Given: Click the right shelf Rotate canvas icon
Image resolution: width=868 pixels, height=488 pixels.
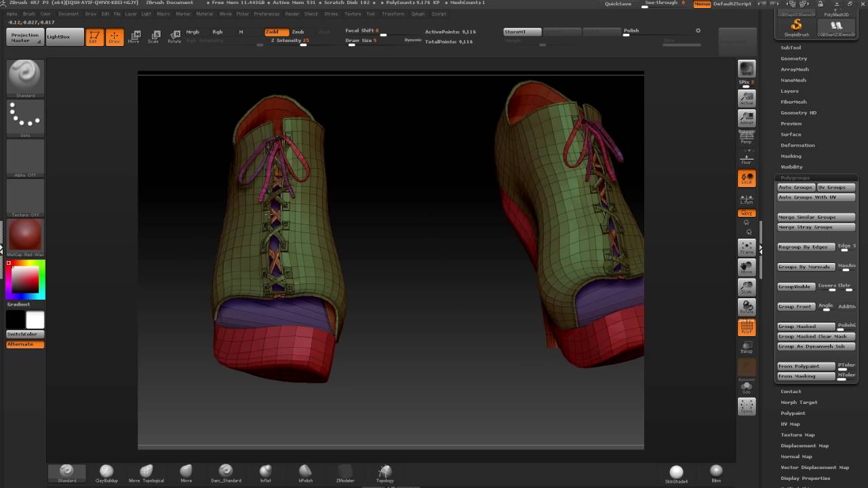Looking at the screenshot, I should [x=747, y=306].
